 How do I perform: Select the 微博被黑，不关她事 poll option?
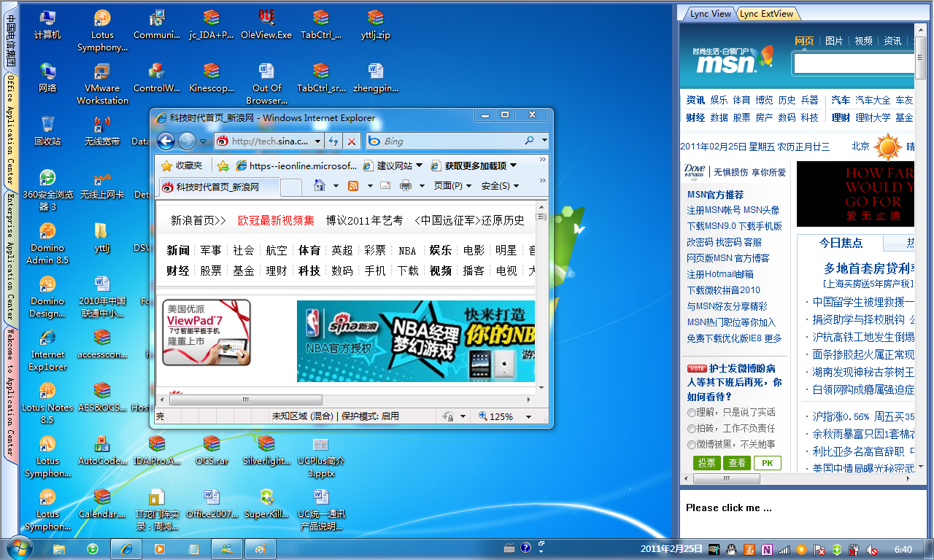[x=692, y=445]
